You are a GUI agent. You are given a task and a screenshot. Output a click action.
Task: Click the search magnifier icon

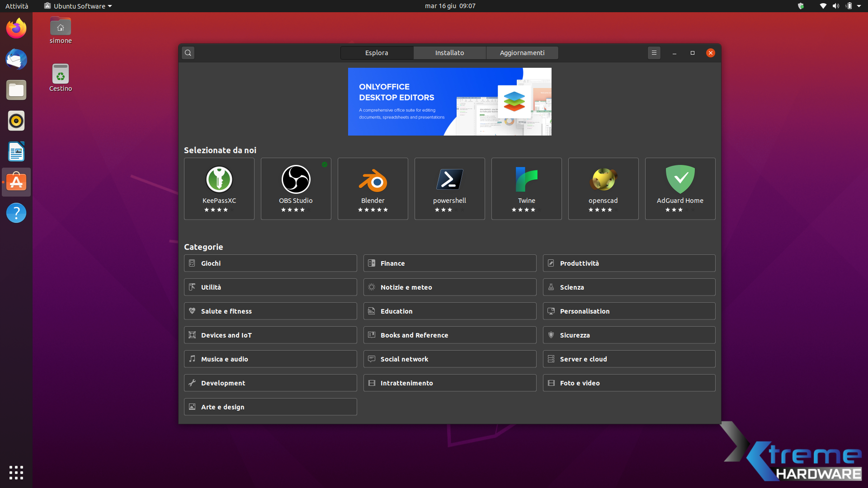pyautogui.click(x=188, y=53)
